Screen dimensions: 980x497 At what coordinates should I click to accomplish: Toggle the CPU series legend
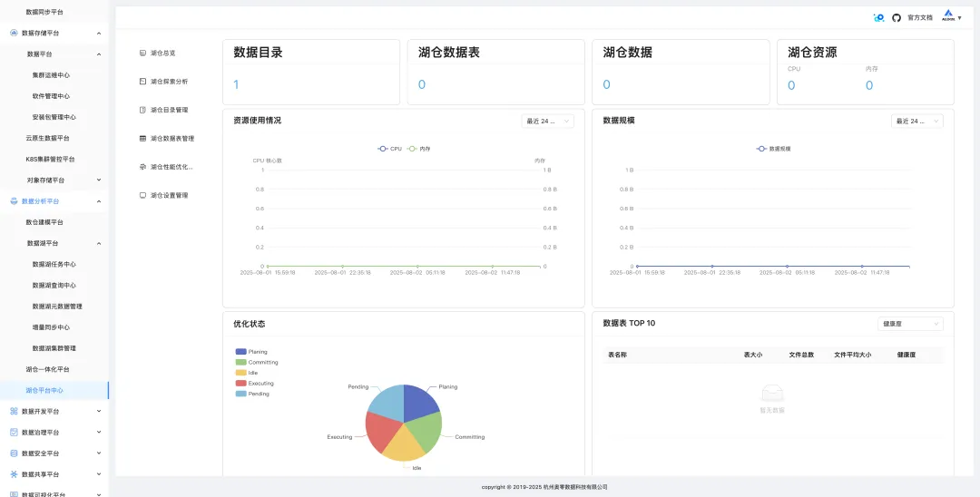[390, 149]
